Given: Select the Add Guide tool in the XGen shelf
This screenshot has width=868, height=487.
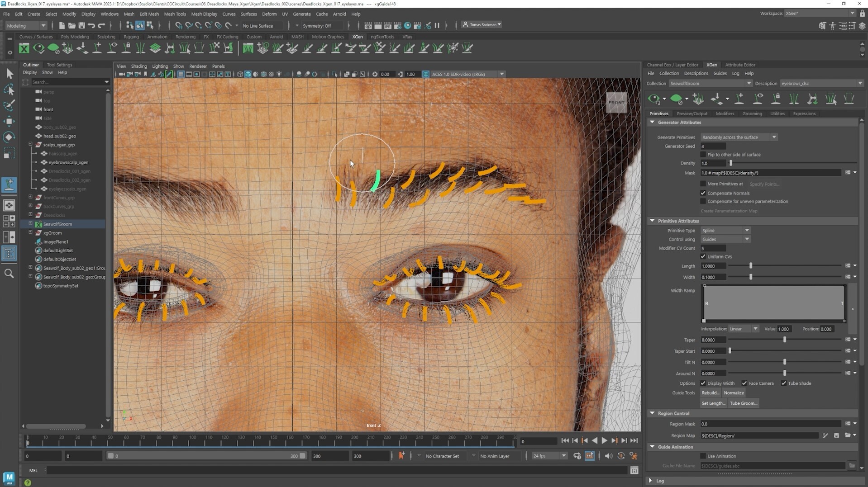Looking at the screenshot, I should click(x=96, y=47).
